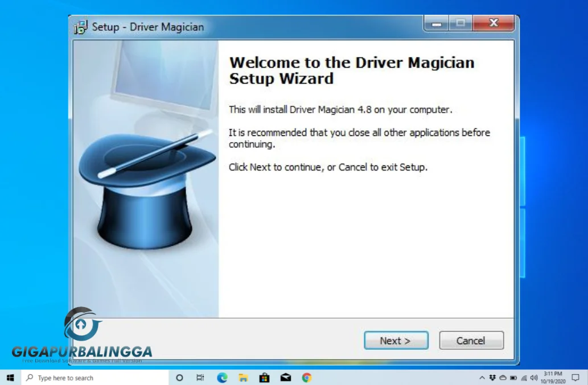Launch Google Chrome from the taskbar
Screen dimensions: 588x385
307,377
